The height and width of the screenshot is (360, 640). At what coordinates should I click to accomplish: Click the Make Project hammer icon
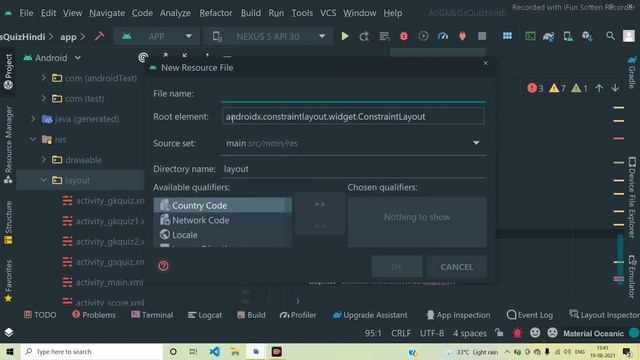pyautogui.click(x=99, y=36)
